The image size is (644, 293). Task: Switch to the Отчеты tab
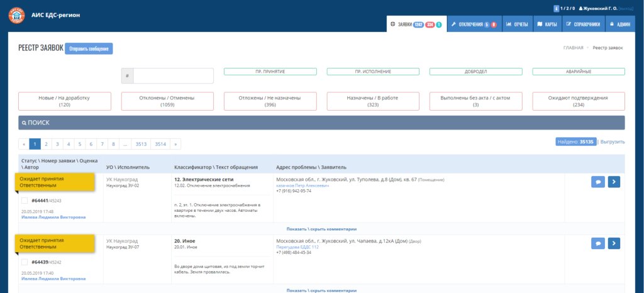point(517,25)
